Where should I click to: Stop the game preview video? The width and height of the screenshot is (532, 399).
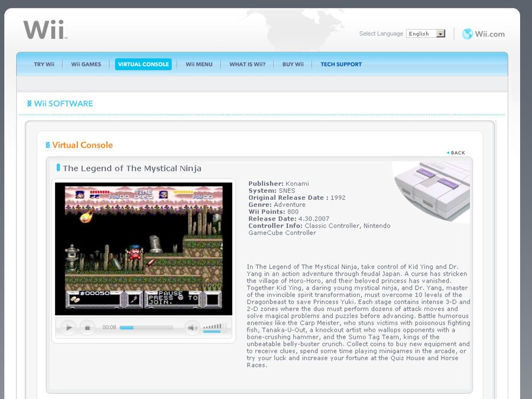click(87, 327)
